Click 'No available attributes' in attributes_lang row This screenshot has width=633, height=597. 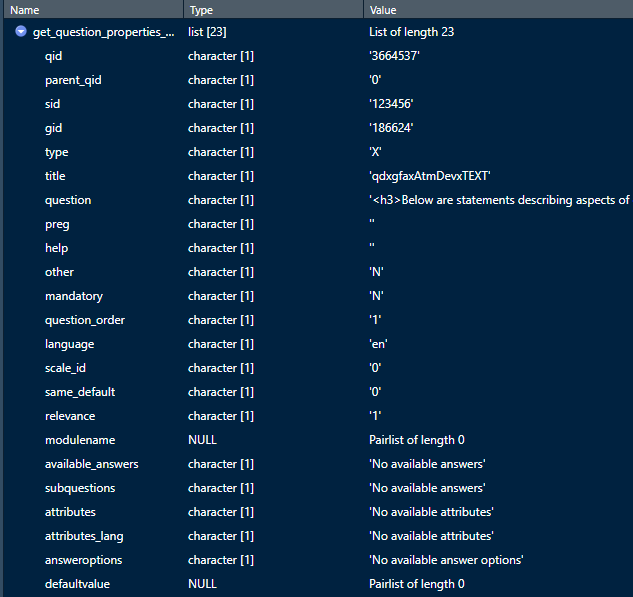point(431,536)
